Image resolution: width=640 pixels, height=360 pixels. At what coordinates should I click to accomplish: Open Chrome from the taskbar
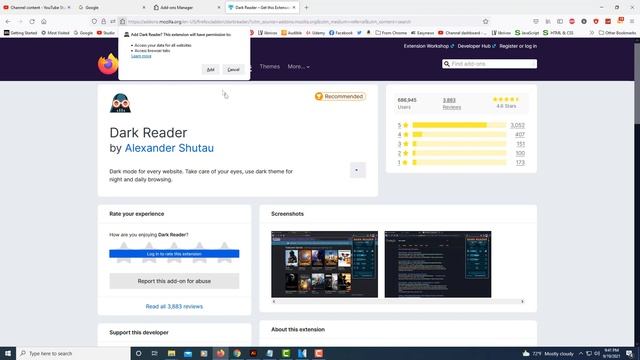[x=237, y=353]
